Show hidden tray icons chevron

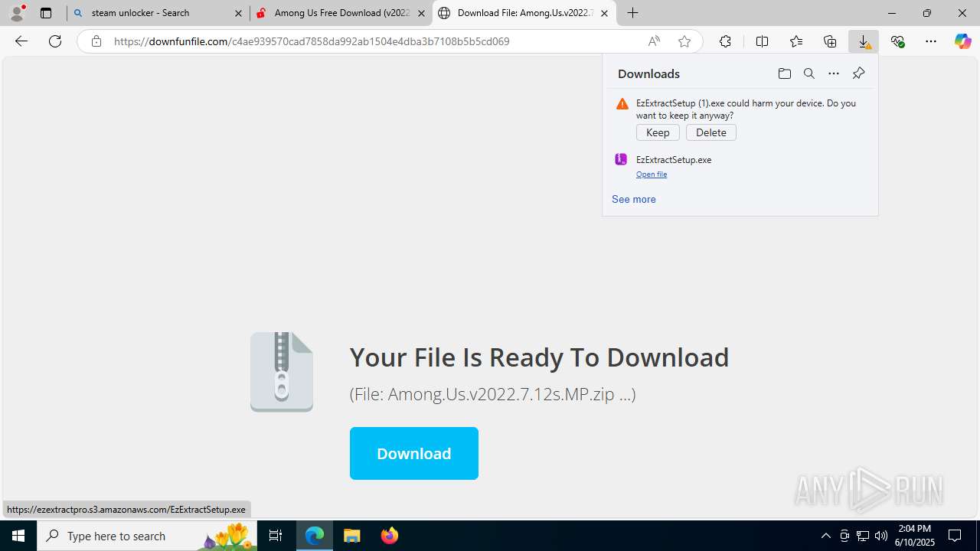click(x=825, y=536)
